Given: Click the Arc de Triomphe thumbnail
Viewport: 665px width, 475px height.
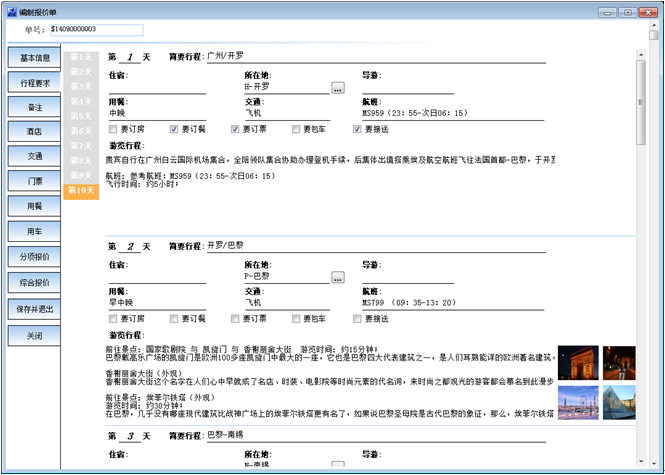Looking at the screenshot, I should tap(578, 363).
